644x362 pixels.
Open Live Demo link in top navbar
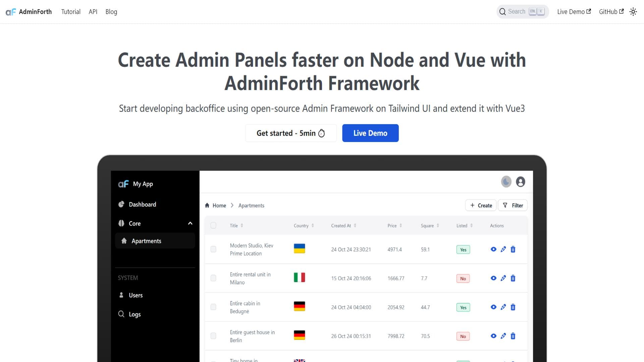(574, 12)
